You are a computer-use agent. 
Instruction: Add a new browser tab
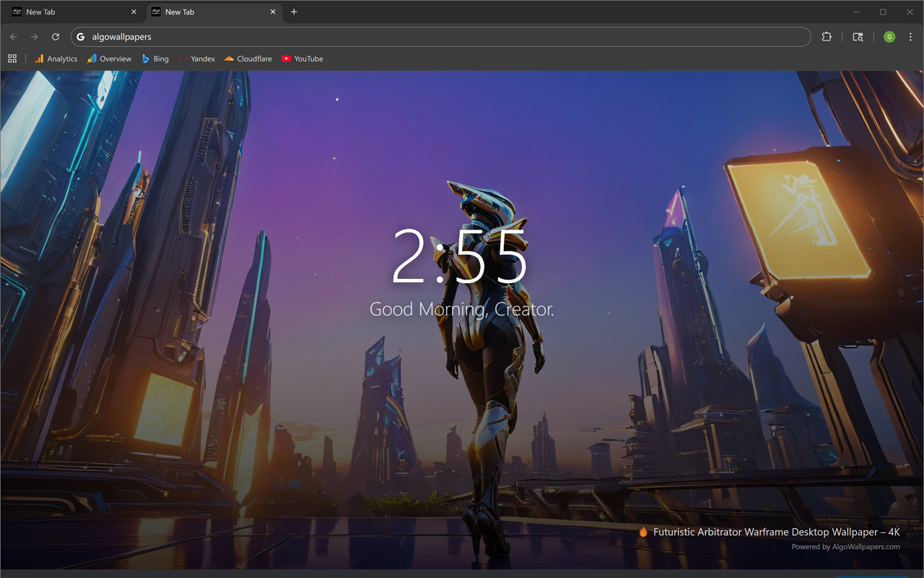[x=294, y=12]
